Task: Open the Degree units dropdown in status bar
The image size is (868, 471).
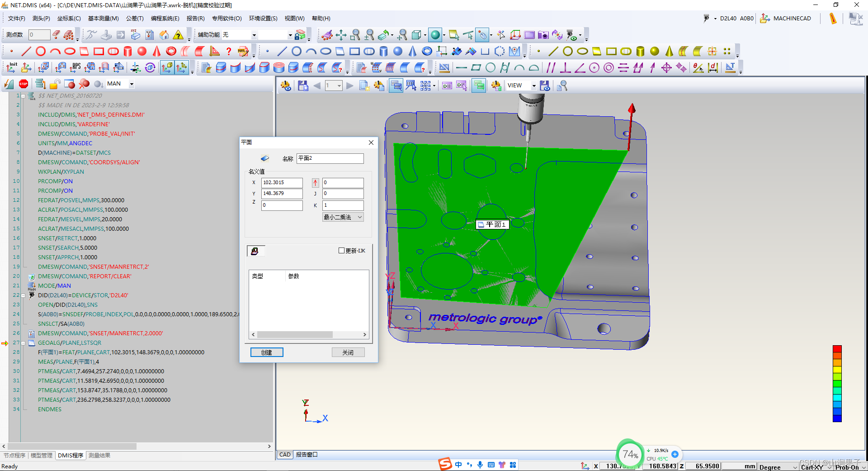Action: tap(778, 467)
